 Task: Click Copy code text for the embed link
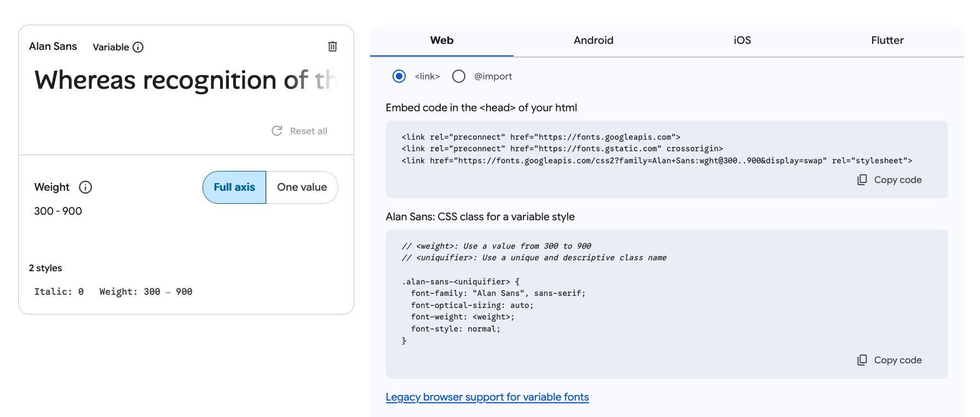click(898, 180)
